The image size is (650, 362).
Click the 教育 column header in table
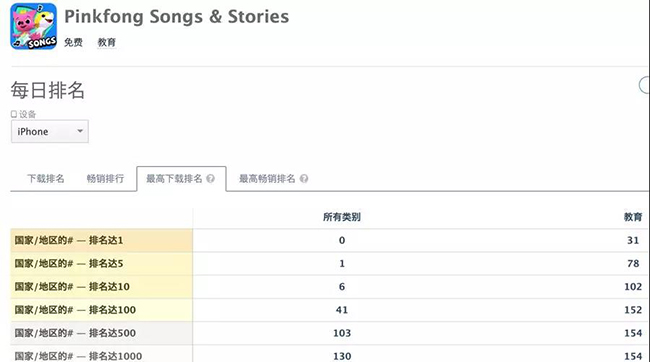click(633, 217)
